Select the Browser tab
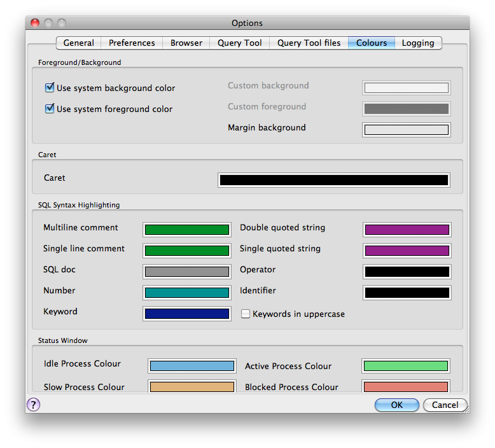This screenshot has width=495, height=448. click(x=186, y=43)
